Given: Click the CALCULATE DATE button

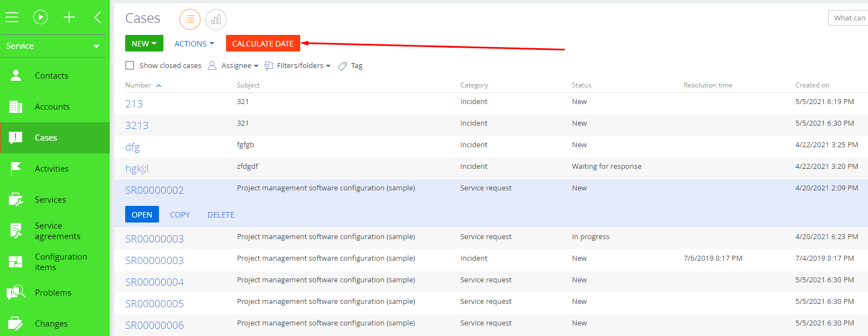Looking at the screenshot, I should (263, 44).
